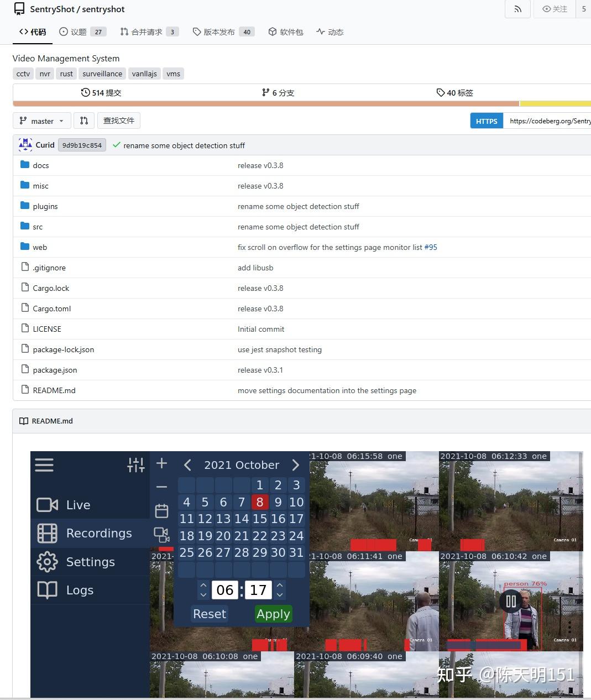Open the master branch dropdown
Screen dimensions: 591x700
point(41,120)
